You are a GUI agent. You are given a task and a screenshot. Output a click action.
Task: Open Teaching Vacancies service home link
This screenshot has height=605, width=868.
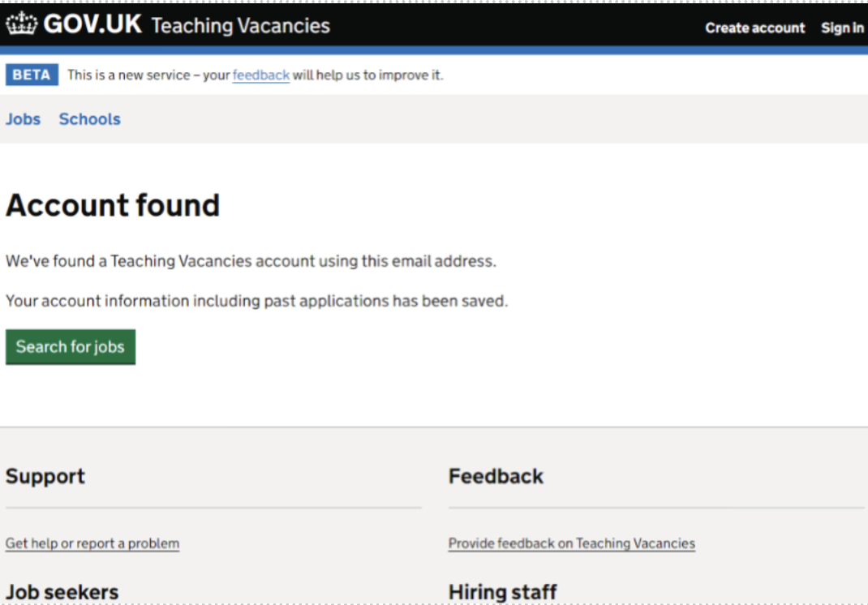240,26
